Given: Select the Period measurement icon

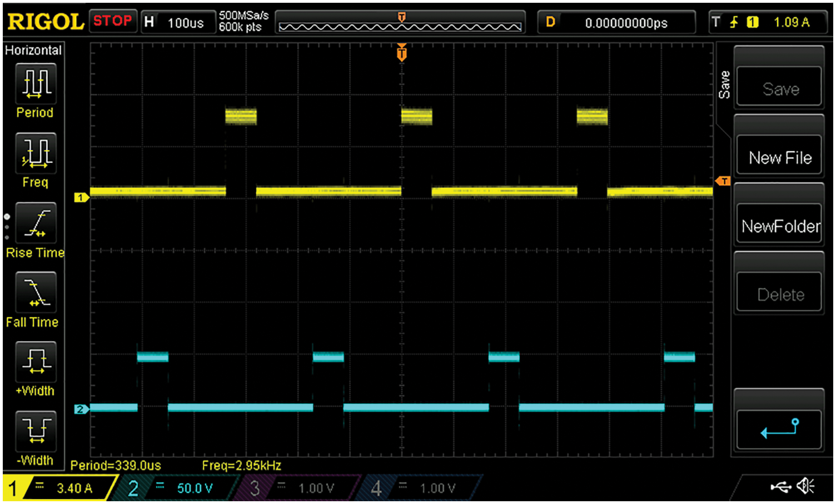Looking at the screenshot, I should (x=36, y=83).
